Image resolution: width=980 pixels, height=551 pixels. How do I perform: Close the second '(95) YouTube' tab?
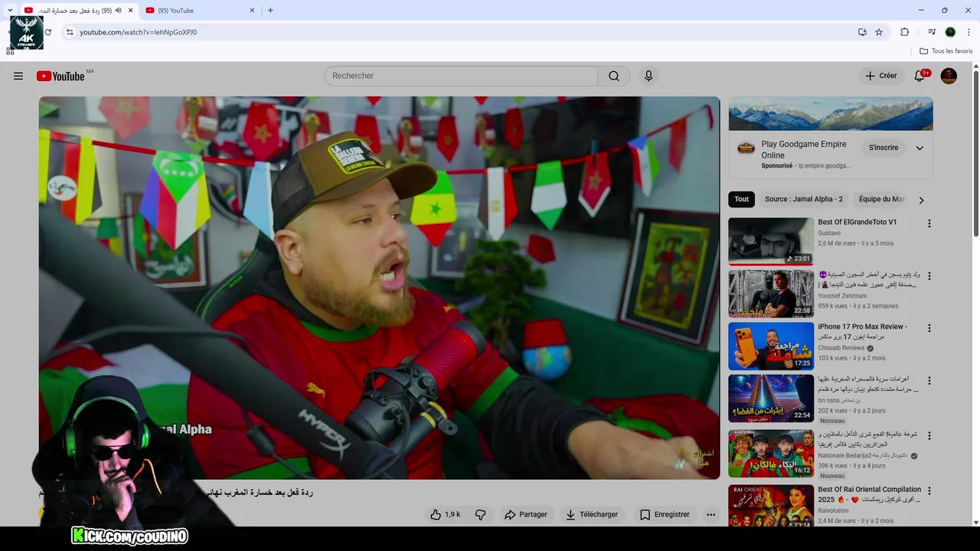click(x=252, y=10)
